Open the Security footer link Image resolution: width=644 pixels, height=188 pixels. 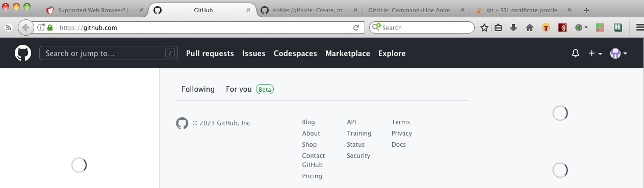pos(358,156)
